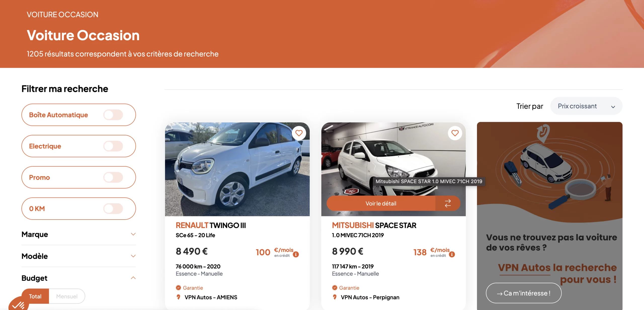
Task: Collapse the Budget filter section
Action: click(78, 278)
